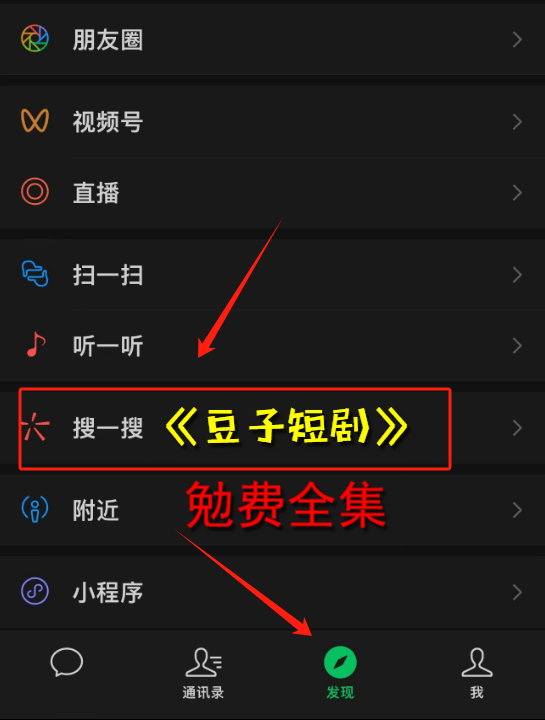Switch to the 通讯录 contacts tab
The width and height of the screenshot is (545, 720).
[203, 673]
